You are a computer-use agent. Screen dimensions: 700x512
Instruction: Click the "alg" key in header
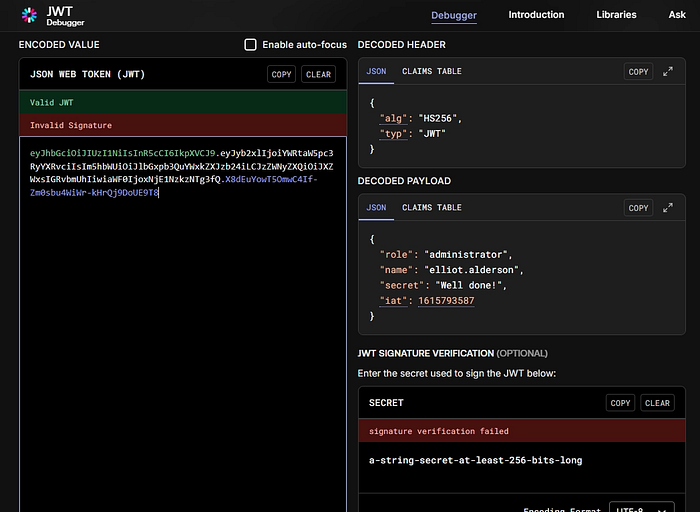[393, 118]
